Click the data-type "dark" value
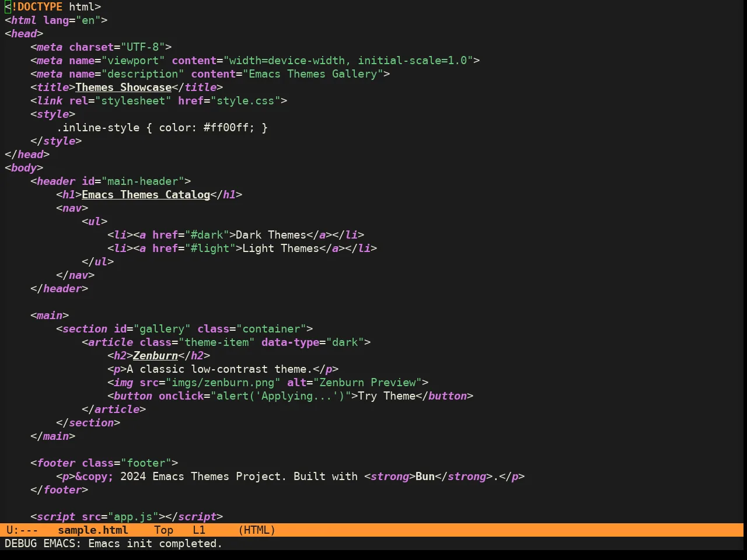 coord(345,342)
